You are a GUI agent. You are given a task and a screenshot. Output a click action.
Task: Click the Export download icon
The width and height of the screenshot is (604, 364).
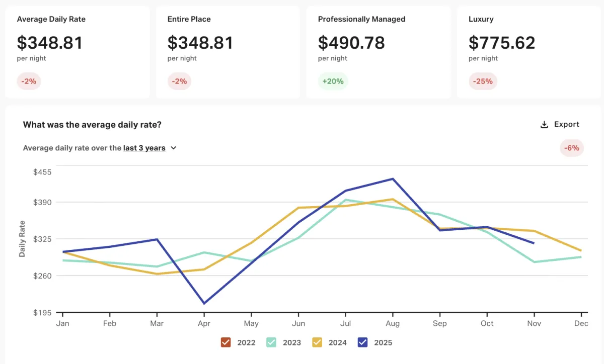(544, 125)
